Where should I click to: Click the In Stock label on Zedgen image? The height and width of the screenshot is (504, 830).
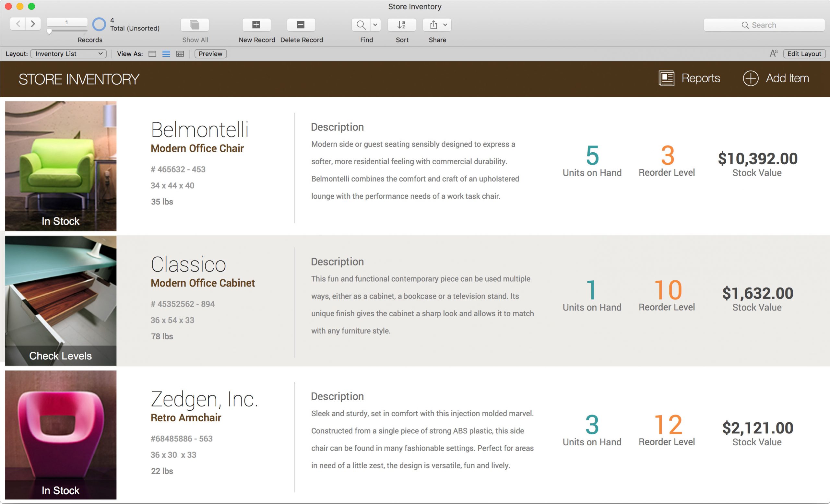pos(61,490)
